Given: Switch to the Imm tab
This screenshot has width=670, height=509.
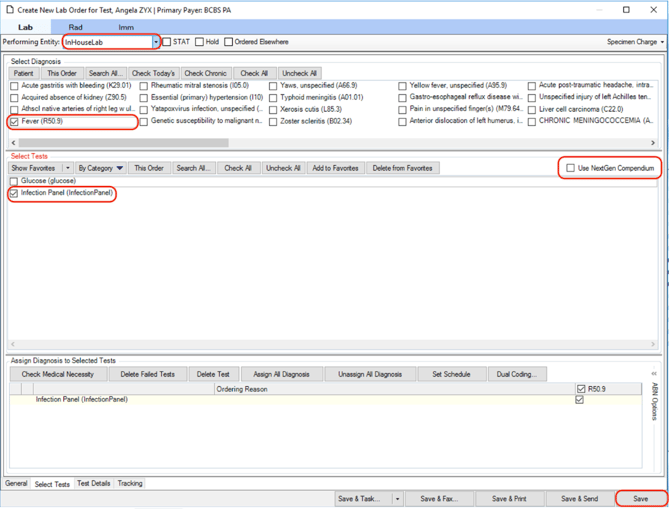Looking at the screenshot, I should click(x=126, y=27).
